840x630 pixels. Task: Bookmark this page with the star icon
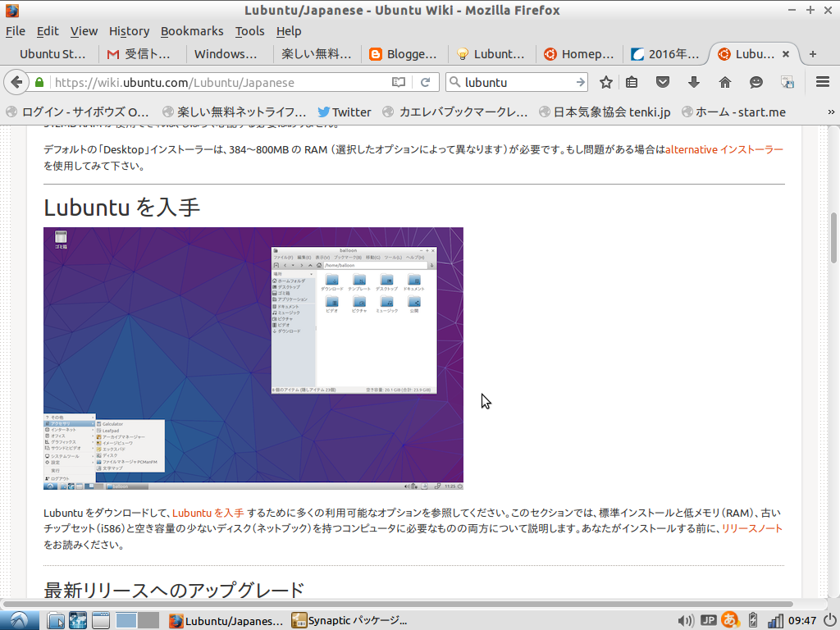click(x=606, y=82)
